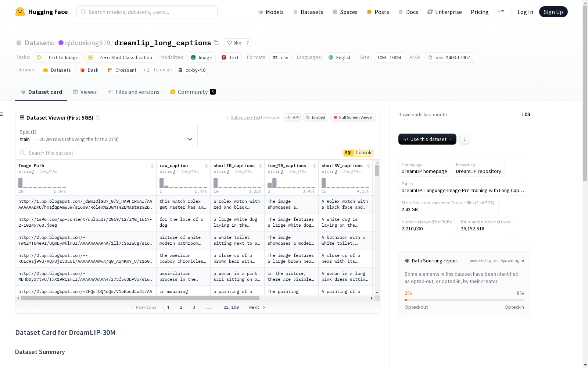
Task: Open the more navigation menu icon
Action: pos(501,12)
